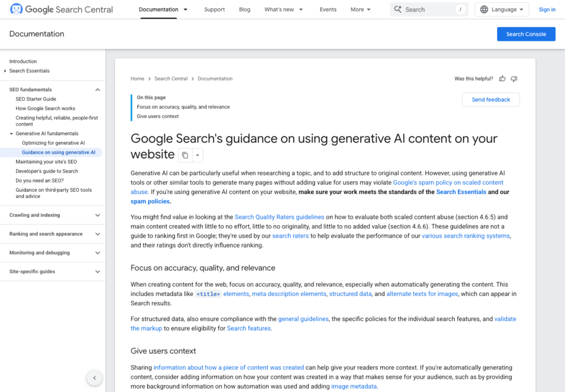This screenshot has height=392, width=565.
Task: Open the <title> elements link
Action: pyautogui.click(x=222, y=294)
